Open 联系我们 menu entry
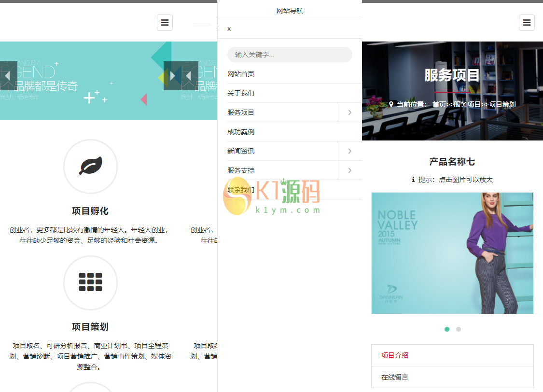Image resolution: width=543 pixels, height=392 pixels. tap(294, 190)
